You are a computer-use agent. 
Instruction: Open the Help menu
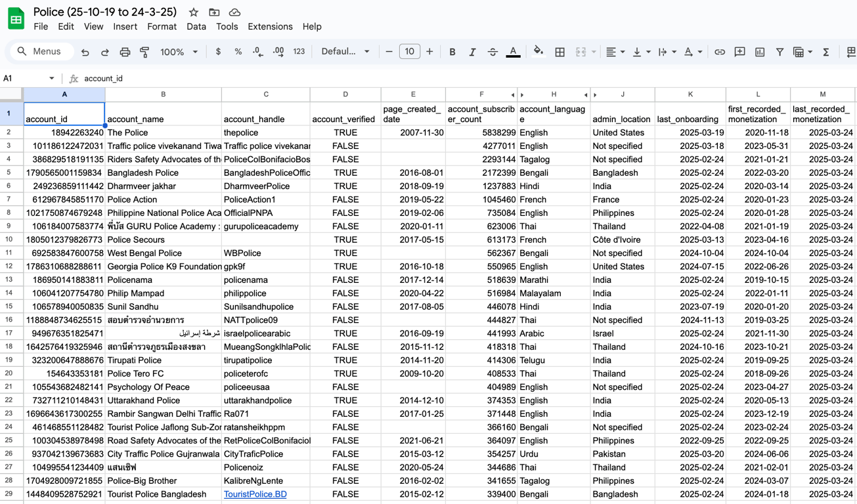312,27
